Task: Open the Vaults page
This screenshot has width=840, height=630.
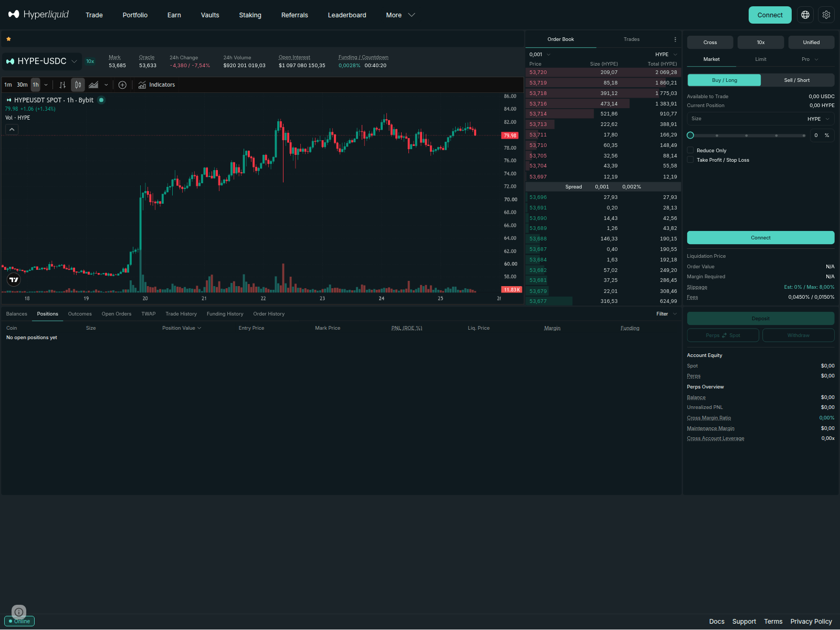Action: [210, 15]
